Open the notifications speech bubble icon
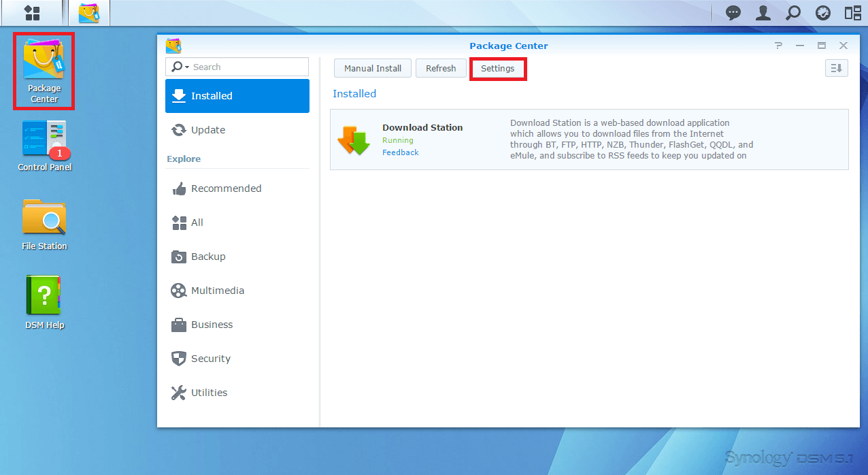 tap(733, 12)
